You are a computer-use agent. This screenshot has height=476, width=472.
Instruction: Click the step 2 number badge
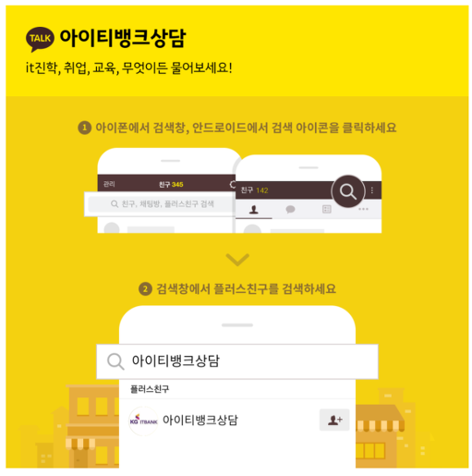point(146,289)
